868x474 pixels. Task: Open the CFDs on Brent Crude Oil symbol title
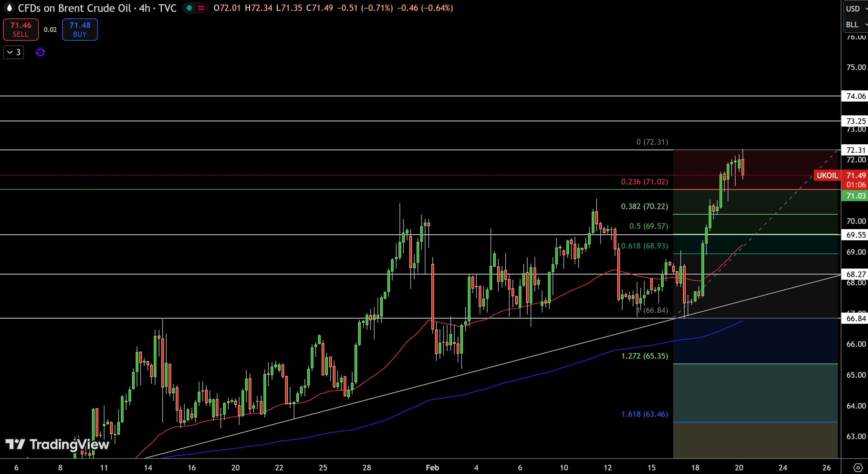click(74, 8)
